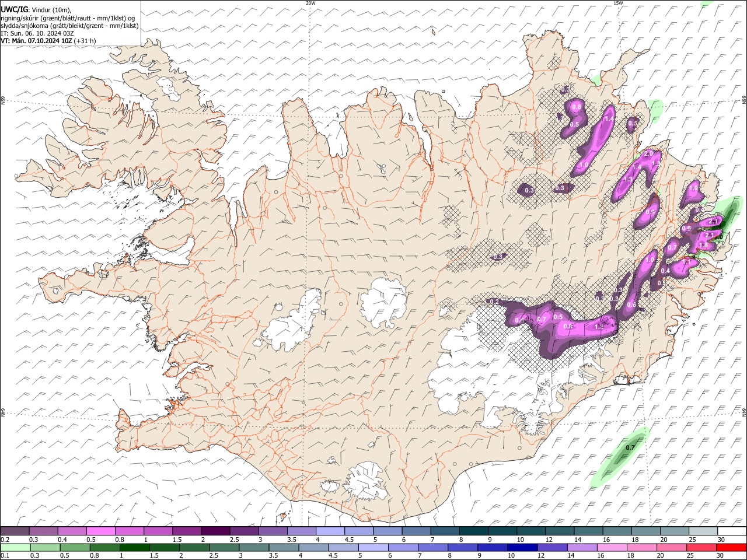Click the light pink 16 swatch in rain legend
The height and width of the screenshot is (560, 747).
[x=612, y=548]
